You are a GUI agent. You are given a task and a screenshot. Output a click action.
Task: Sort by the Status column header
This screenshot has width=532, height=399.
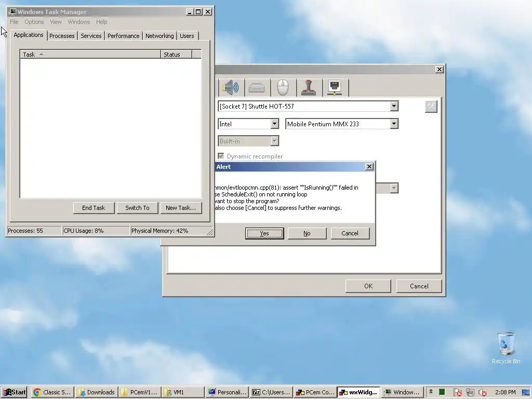point(177,54)
